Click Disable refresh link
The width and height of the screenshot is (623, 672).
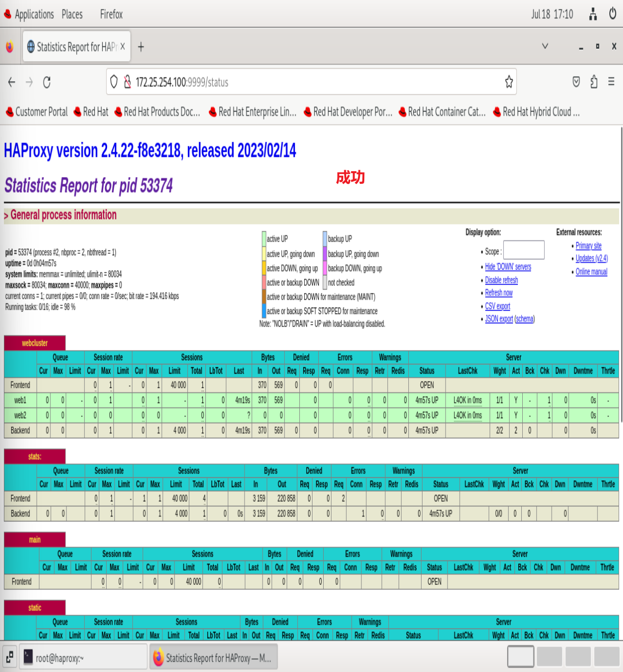click(x=501, y=280)
